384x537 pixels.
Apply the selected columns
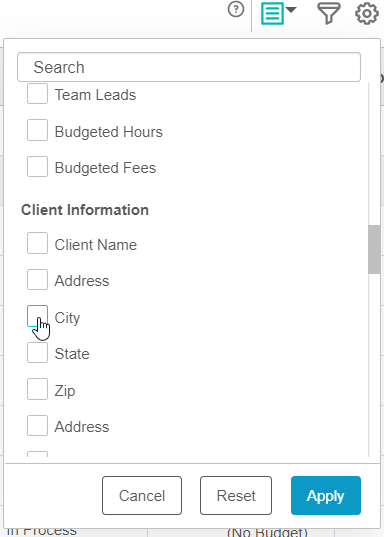(x=326, y=496)
